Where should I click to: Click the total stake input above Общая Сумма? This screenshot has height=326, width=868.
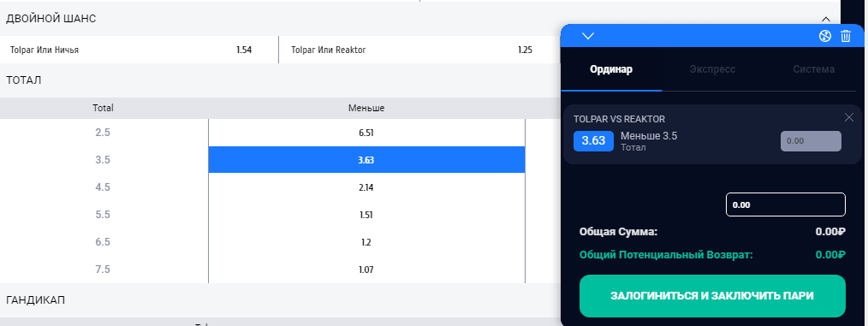click(x=786, y=204)
